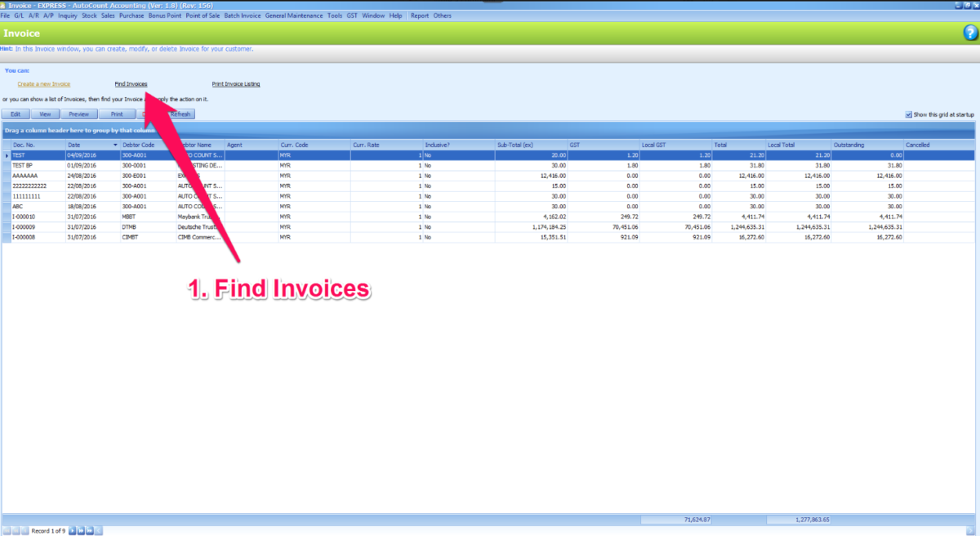Screen dimensions: 980x536
Task: Click the last record navigation arrow
Action: [90, 529]
